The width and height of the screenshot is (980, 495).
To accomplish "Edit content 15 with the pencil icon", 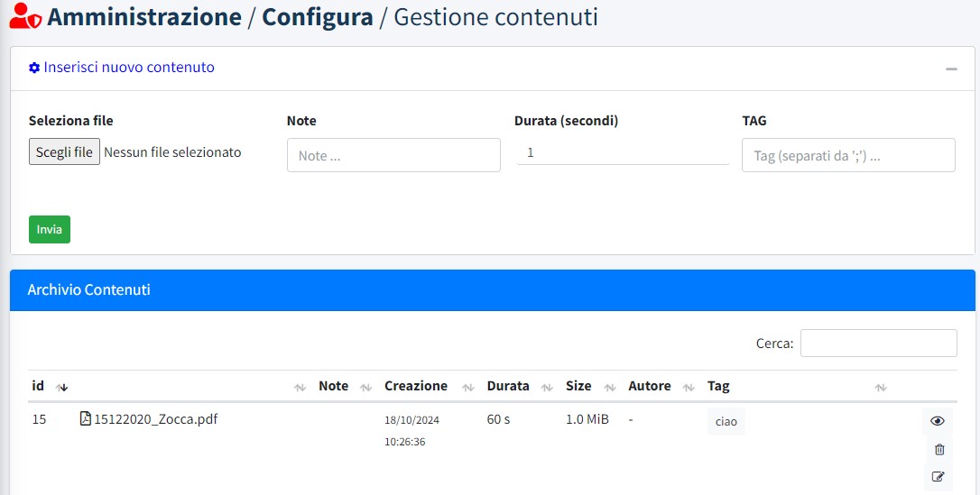I will tap(938, 476).
